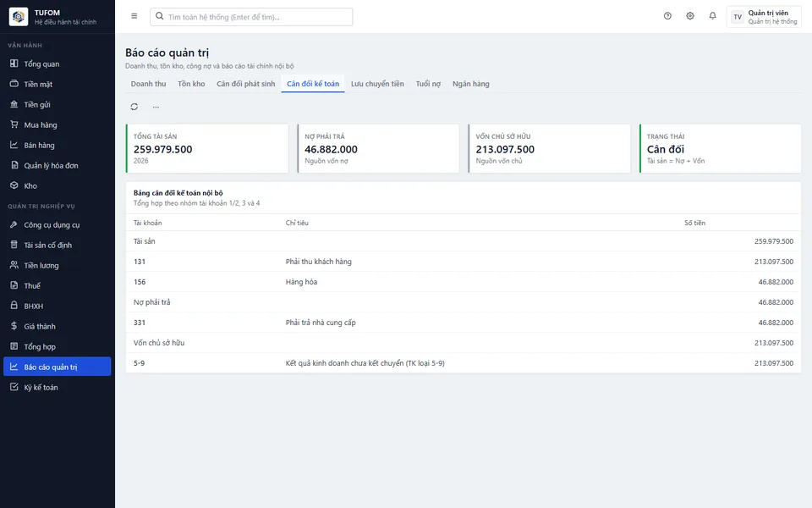812x508 pixels.
Task: Click the TUFOM logo in sidebar
Action: 19,17
